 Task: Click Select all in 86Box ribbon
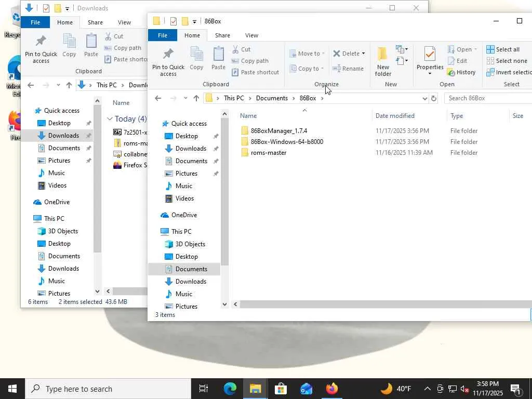[503, 49]
